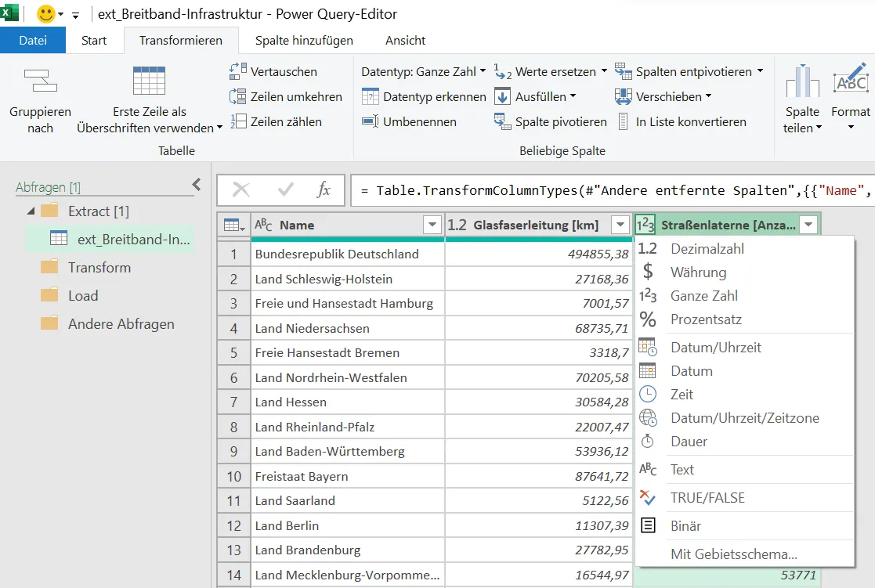Collapse the Extract [1] folder
This screenshot has height=588, width=875.
31,211
